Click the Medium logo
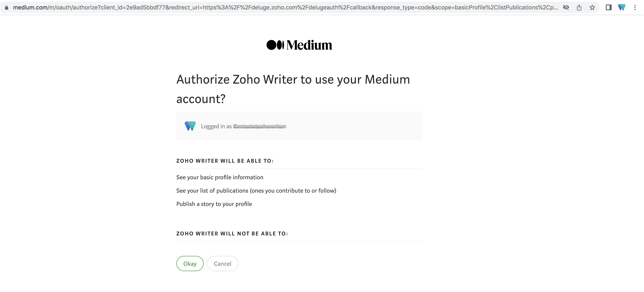The height and width of the screenshot is (292, 644). [299, 45]
